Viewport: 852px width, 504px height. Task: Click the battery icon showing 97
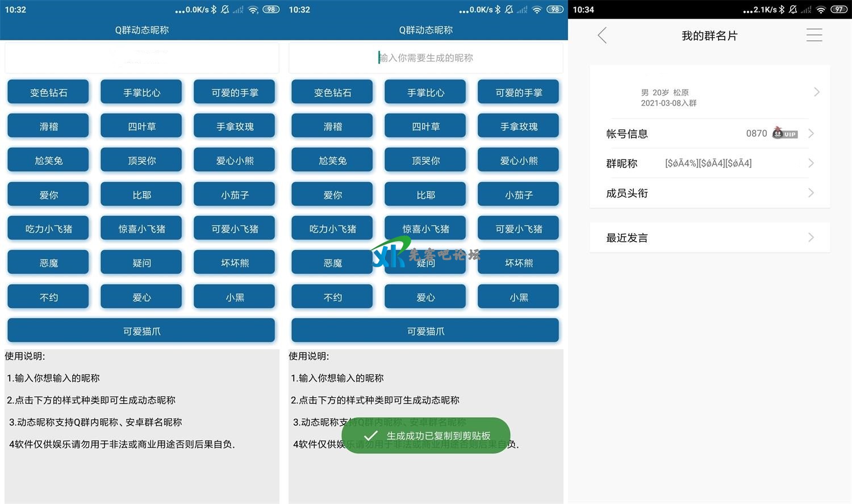pyautogui.click(x=838, y=10)
